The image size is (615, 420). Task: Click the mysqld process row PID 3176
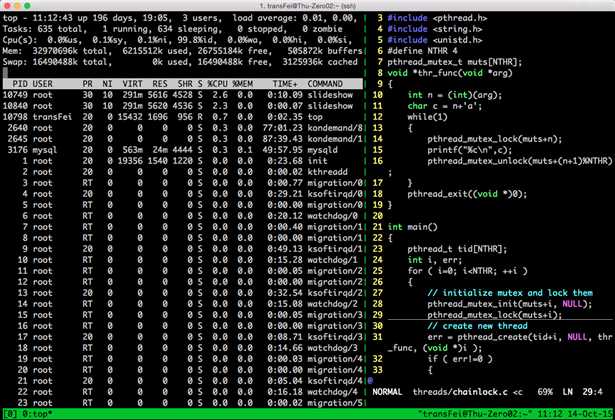(182, 150)
